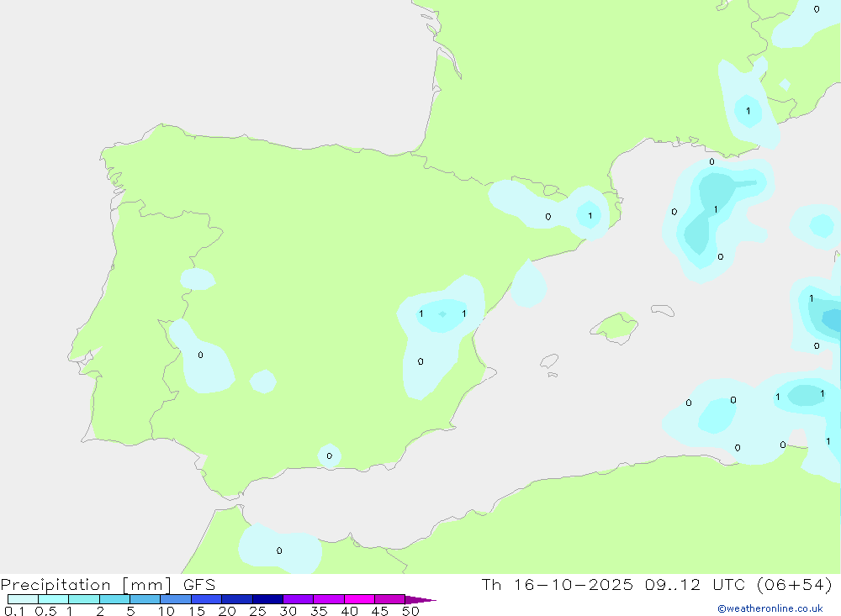
Task: Click the 45–50 mm legend swatch
Action: pos(389,599)
